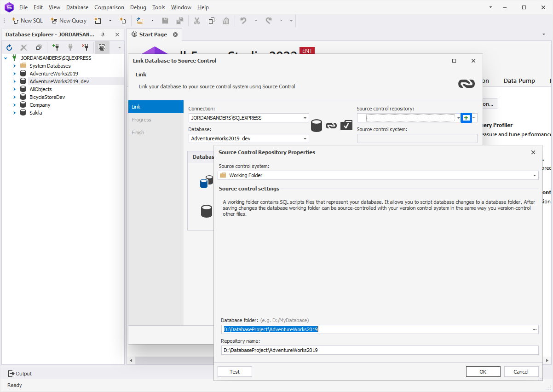Open the Output panel at the bottom
This screenshot has width=553, height=392.
click(x=20, y=374)
